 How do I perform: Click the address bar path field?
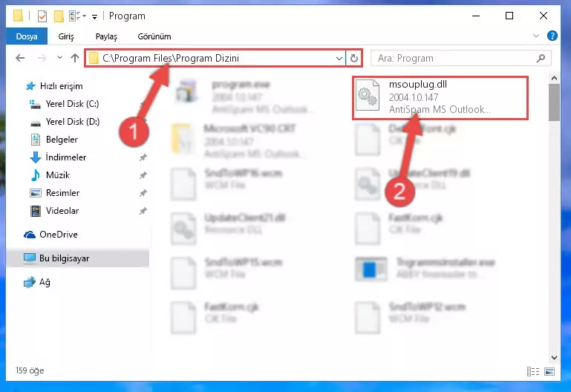pos(215,58)
